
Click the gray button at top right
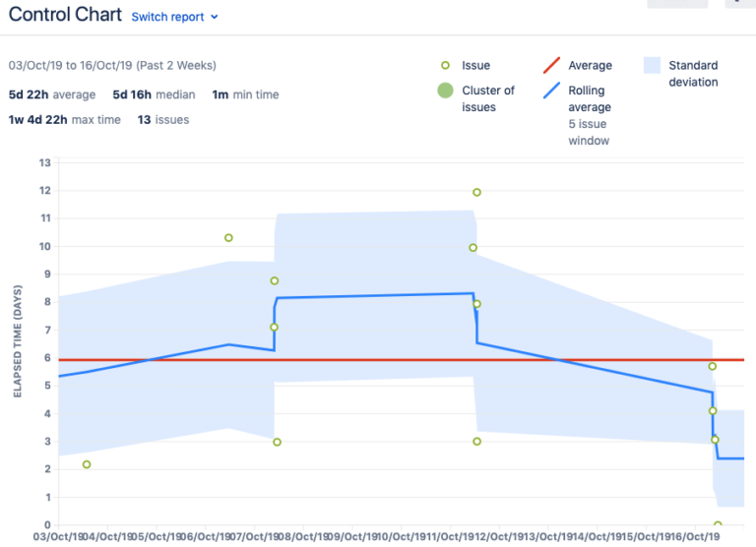[677, 3]
